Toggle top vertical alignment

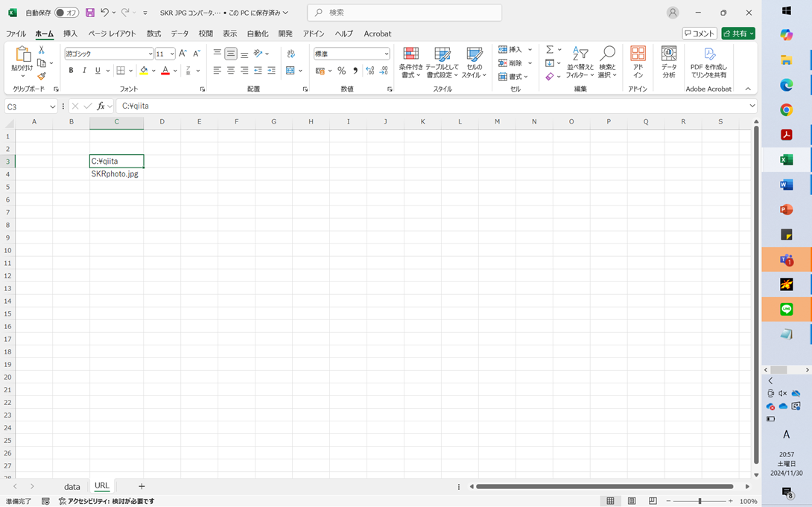point(218,54)
